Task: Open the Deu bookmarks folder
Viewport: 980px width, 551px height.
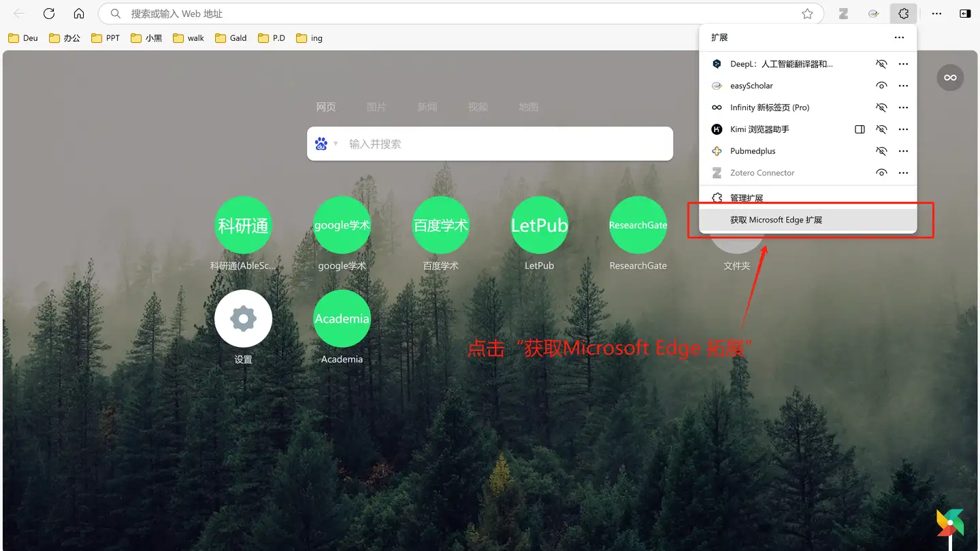Action: [x=23, y=38]
